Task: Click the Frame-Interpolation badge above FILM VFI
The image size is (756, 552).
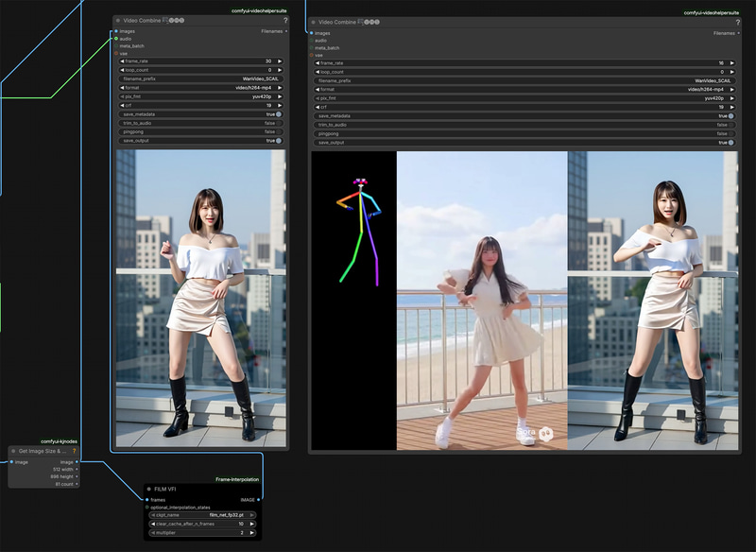Action: pyautogui.click(x=237, y=479)
